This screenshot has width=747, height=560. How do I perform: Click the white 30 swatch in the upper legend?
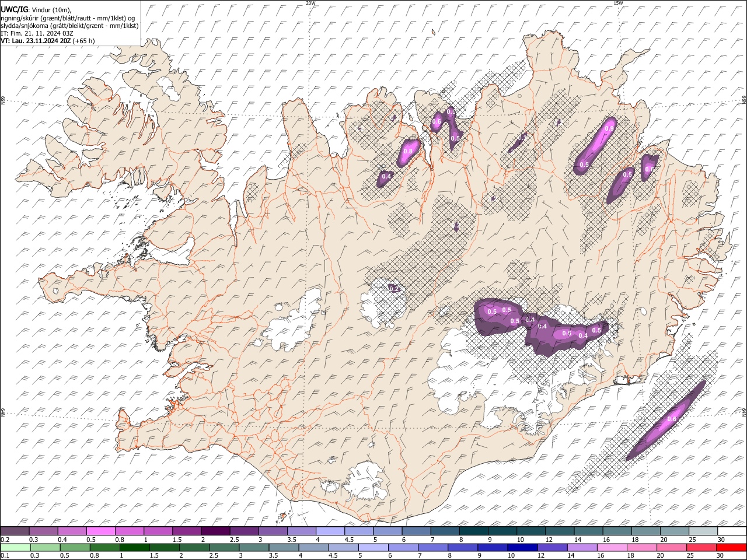tap(731, 531)
